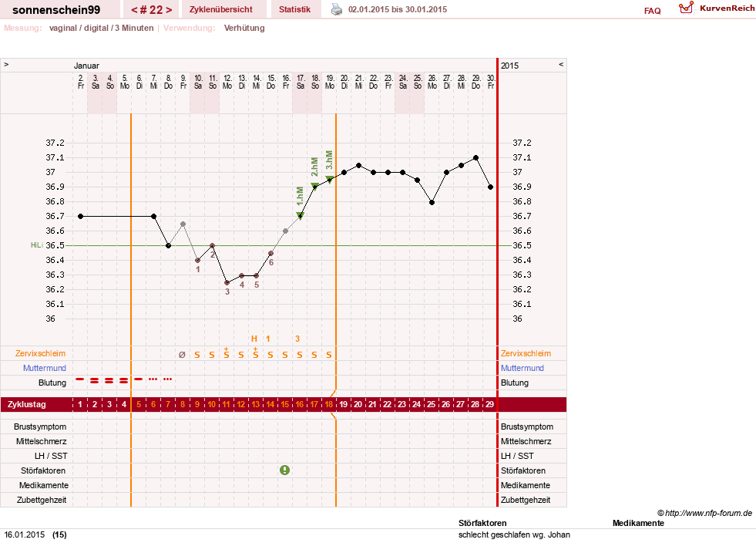The height and width of the screenshot is (553, 756).
Task: Click the KurvenReich logo icon
Action: pos(686,8)
